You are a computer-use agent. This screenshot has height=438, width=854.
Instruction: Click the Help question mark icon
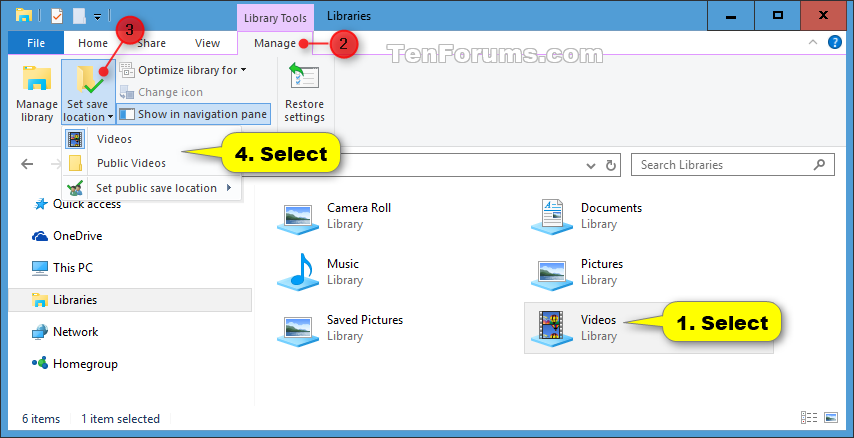(x=834, y=42)
